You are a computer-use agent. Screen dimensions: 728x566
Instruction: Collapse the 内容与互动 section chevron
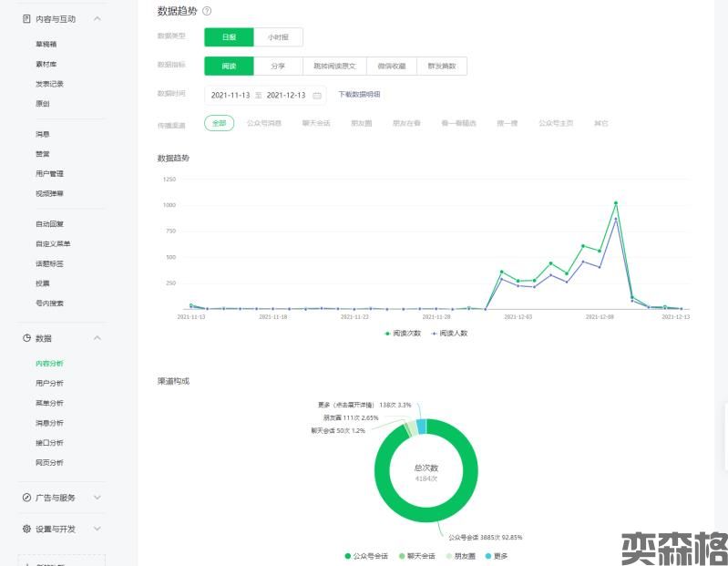pyautogui.click(x=97, y=18)
